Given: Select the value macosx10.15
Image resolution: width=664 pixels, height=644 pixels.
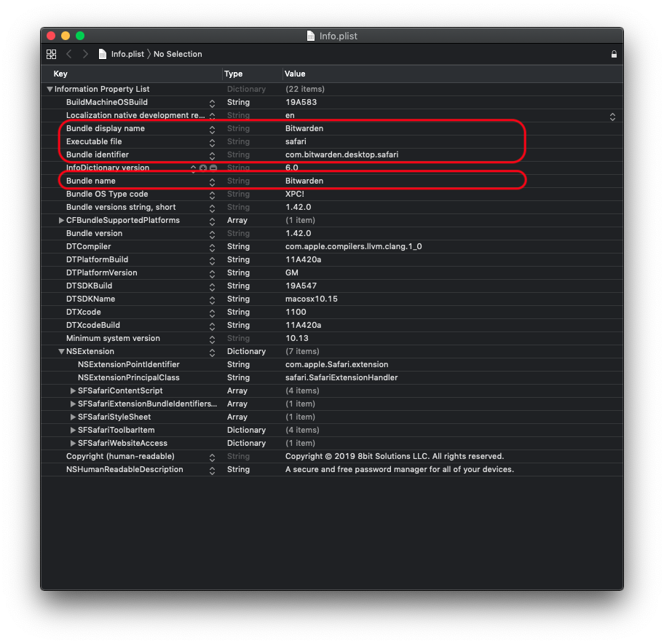Looking at the screenshot, I should pyautogui.click(x=312, y=299).
